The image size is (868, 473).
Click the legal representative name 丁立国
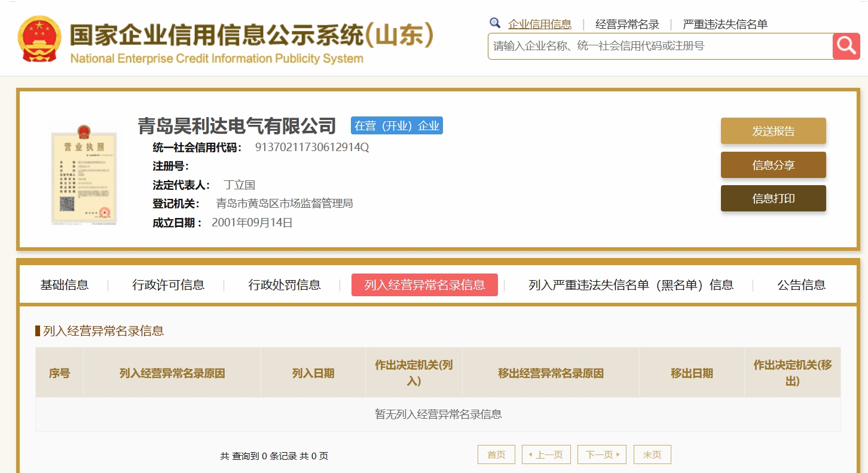239,185
